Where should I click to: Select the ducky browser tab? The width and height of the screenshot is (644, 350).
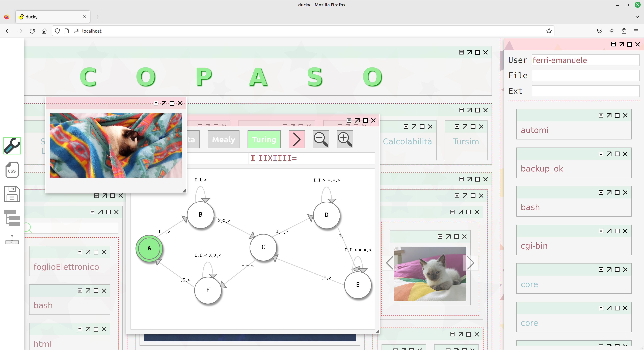(x=53, y=17)
